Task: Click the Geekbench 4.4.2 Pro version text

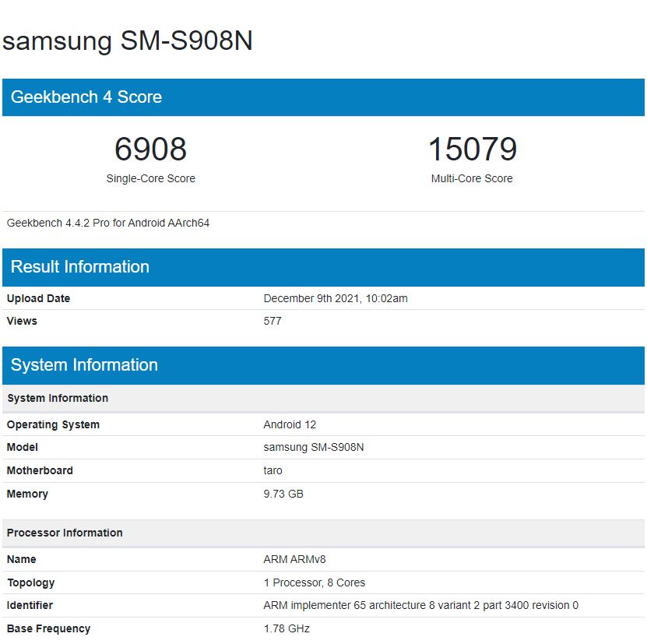Action: pos(108,223)
